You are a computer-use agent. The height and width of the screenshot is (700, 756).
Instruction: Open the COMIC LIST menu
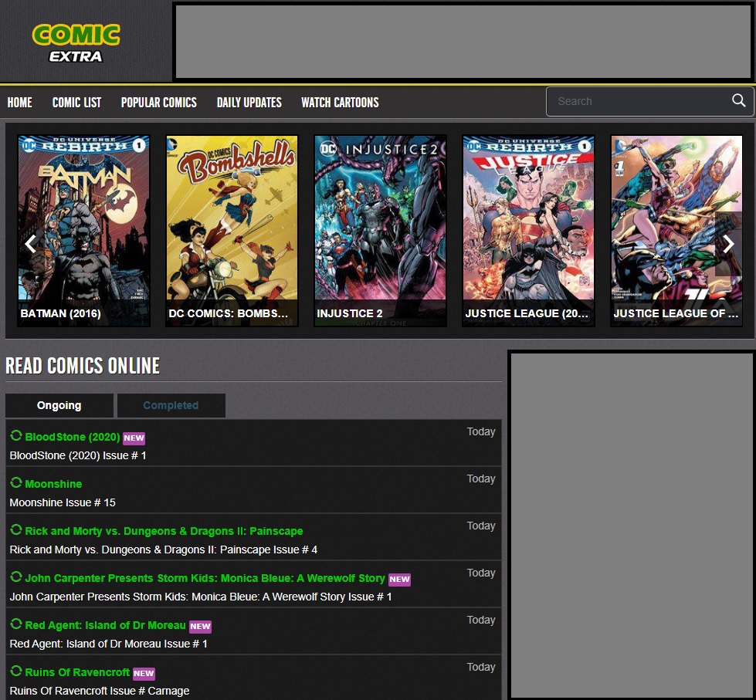(x=76, y=102)
